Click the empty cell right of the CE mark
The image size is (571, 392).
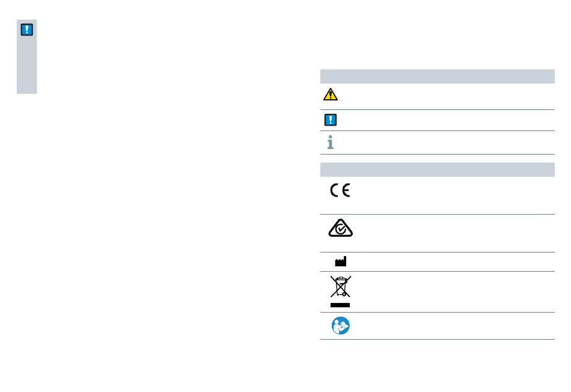click(x=451, y=195)
